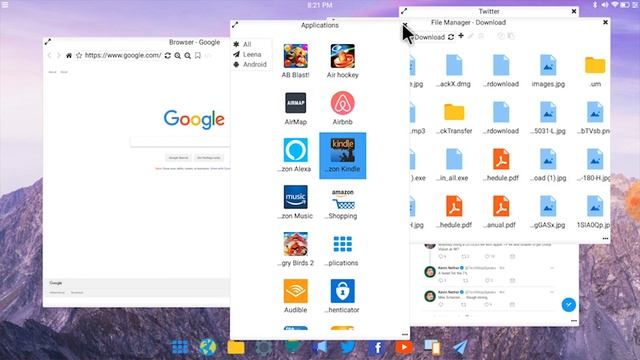Refresh the File Manager Download folder
Viewport: 640px width, 360px height.
pos(451,37)
